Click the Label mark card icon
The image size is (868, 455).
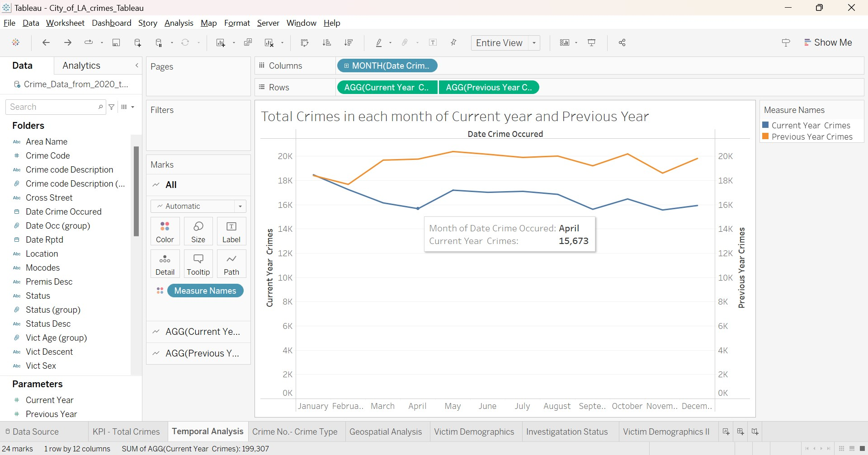pyautogui.click(x=231, y=231)
